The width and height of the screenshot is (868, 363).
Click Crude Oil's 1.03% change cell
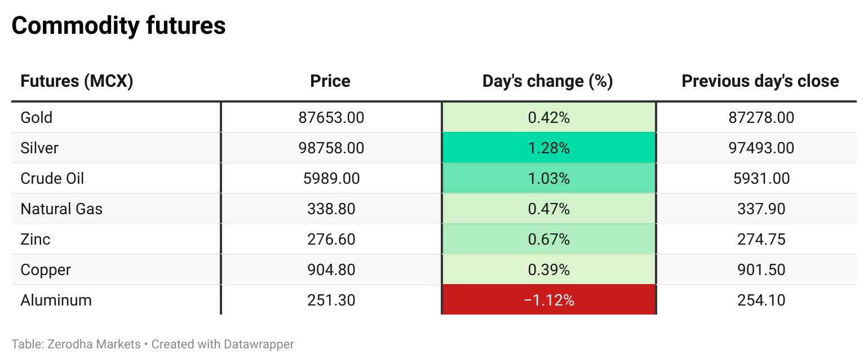548,179
